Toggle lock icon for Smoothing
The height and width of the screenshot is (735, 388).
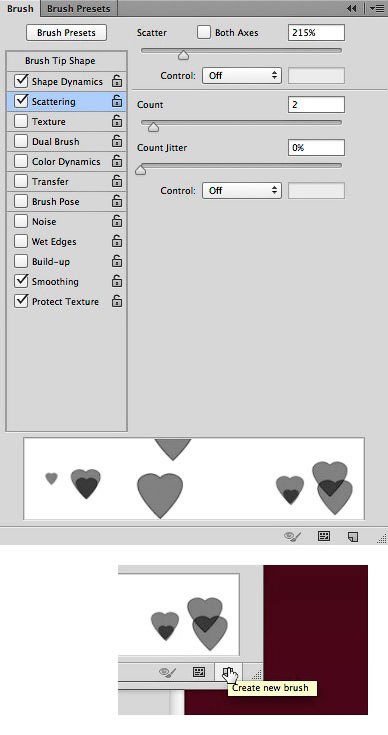coord(117,281)
